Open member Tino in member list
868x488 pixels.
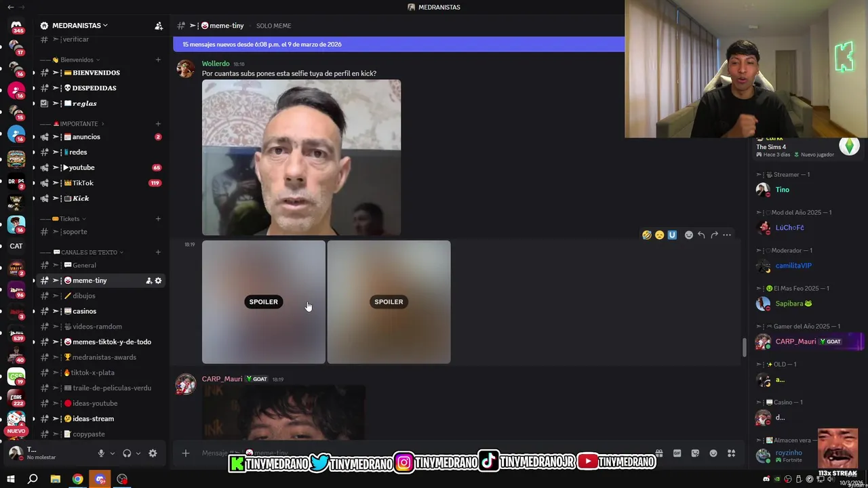(810, 190)
